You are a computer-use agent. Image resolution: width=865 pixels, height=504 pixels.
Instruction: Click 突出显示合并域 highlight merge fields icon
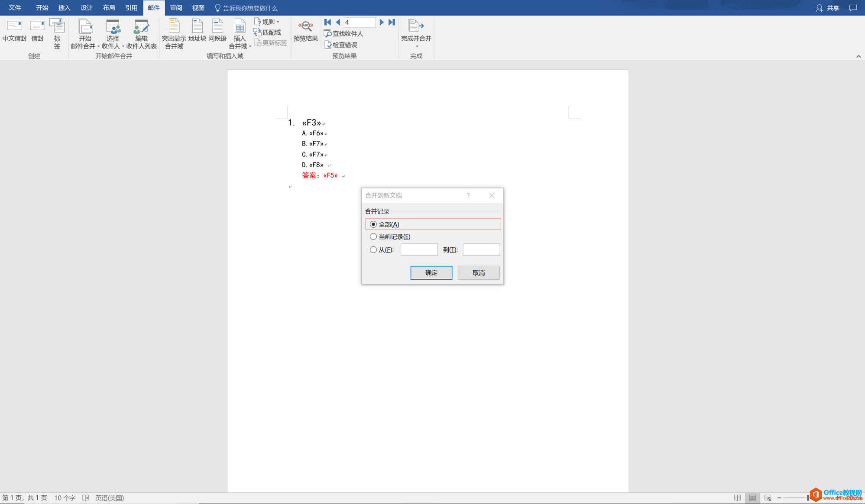click(174, 27)
